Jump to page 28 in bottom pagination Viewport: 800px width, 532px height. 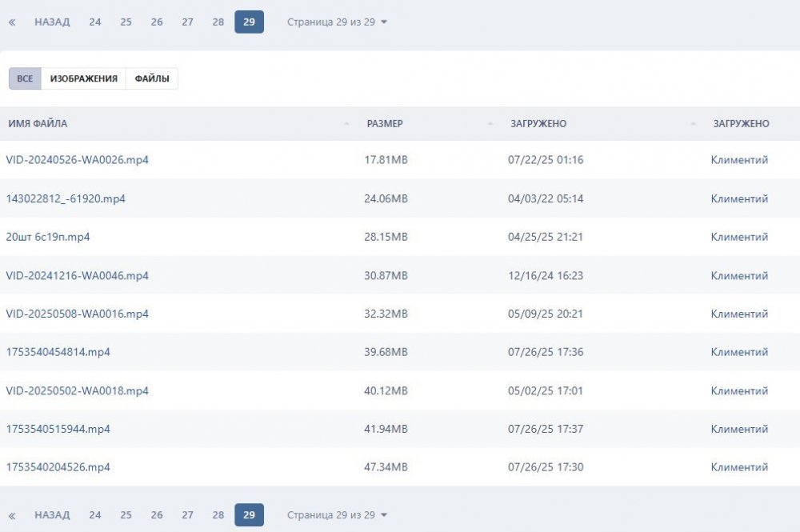(218, 515)
